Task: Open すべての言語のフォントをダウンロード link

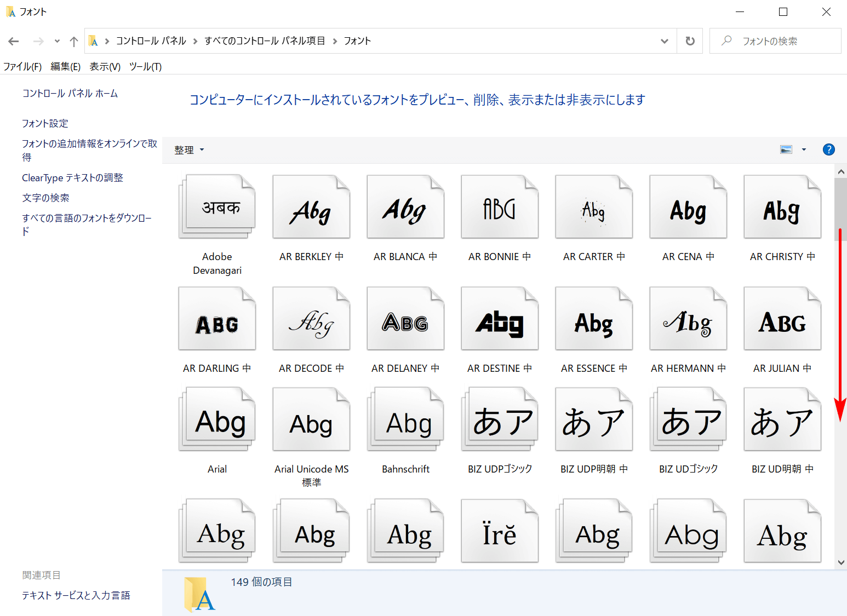Action: pyautogui.click(x=87, y=224)
